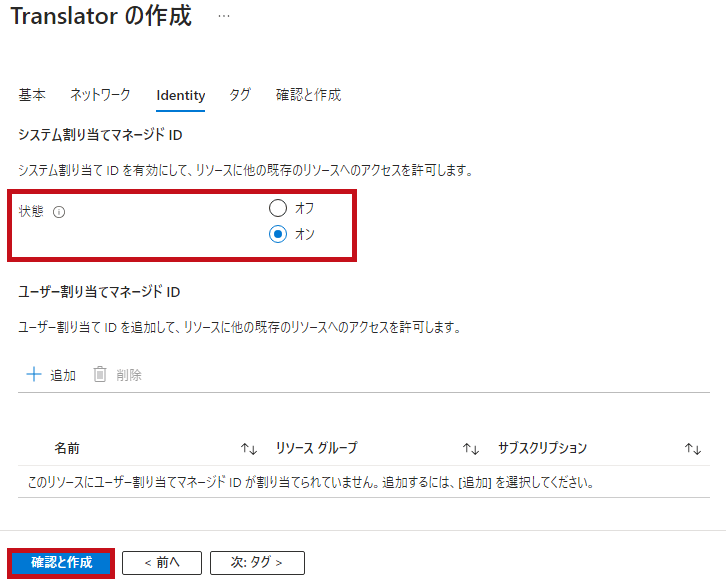Go back with the 前へ button
Image resolution: width=726 pixels, height=582 pixels.
click(x=162, y=563)
